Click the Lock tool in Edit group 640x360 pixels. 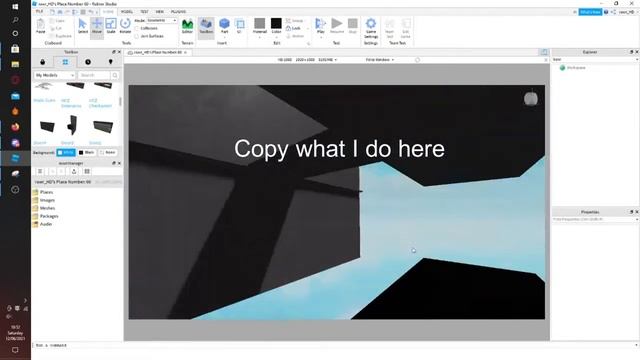[x=293, y=28]
